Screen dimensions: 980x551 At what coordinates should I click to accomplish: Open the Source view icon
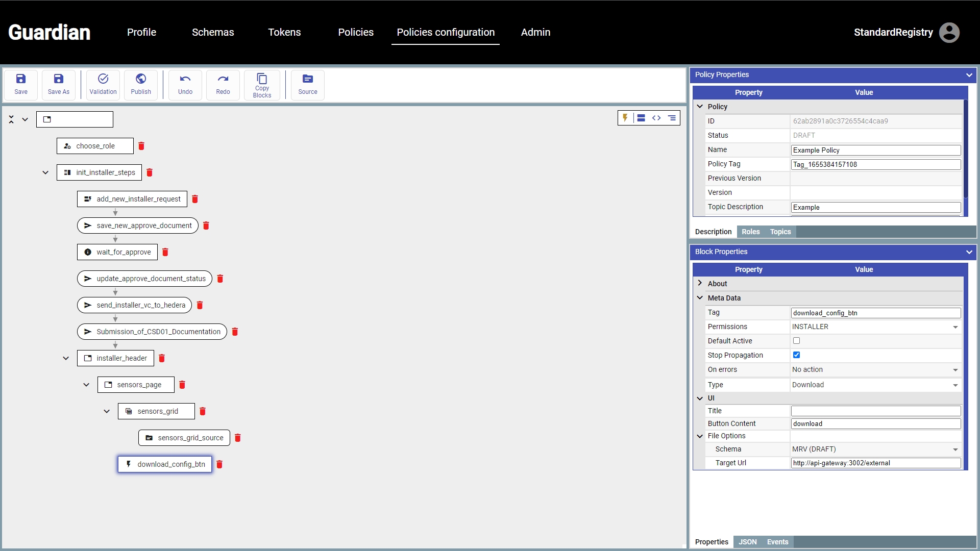tap(308, 79)
